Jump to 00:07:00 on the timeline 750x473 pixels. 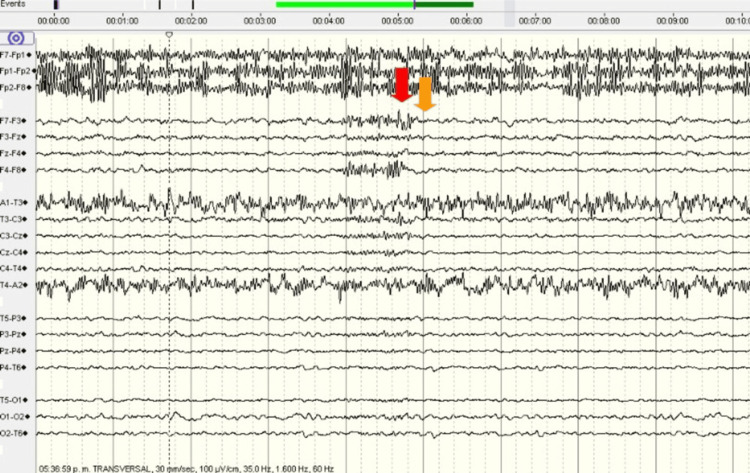pos(535,21)
